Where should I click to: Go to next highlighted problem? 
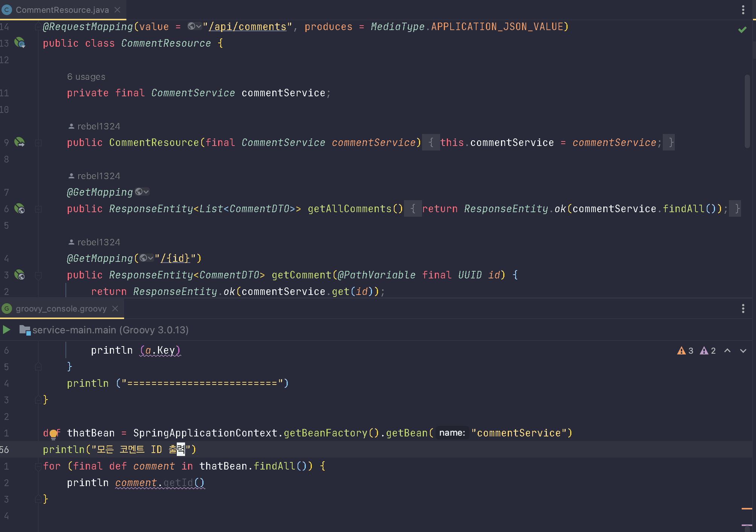point(743,351)
